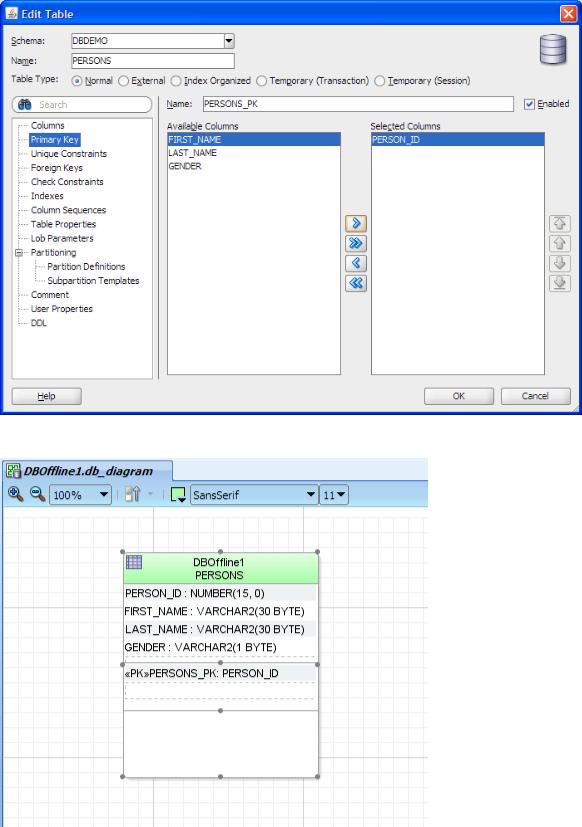Click the Help button
Image resolution: width=582 pixels, height=827 pixels.
coord(46,396)
